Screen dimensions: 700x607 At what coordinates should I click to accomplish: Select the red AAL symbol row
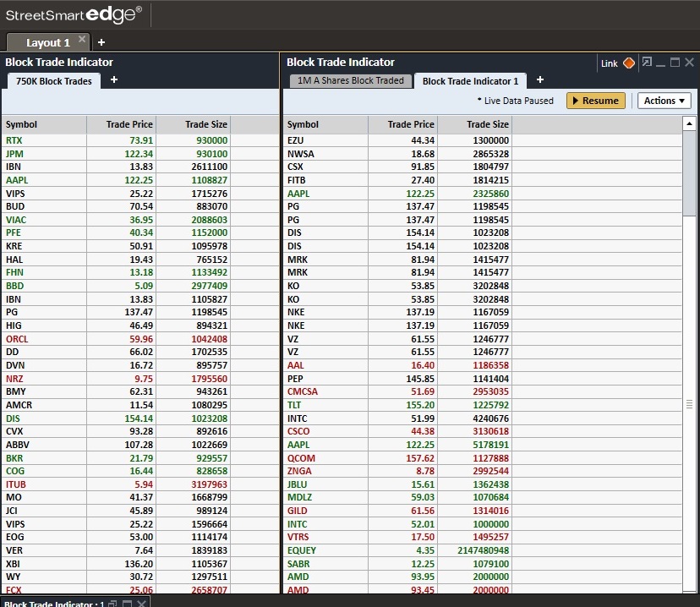(x=295, y=365)
